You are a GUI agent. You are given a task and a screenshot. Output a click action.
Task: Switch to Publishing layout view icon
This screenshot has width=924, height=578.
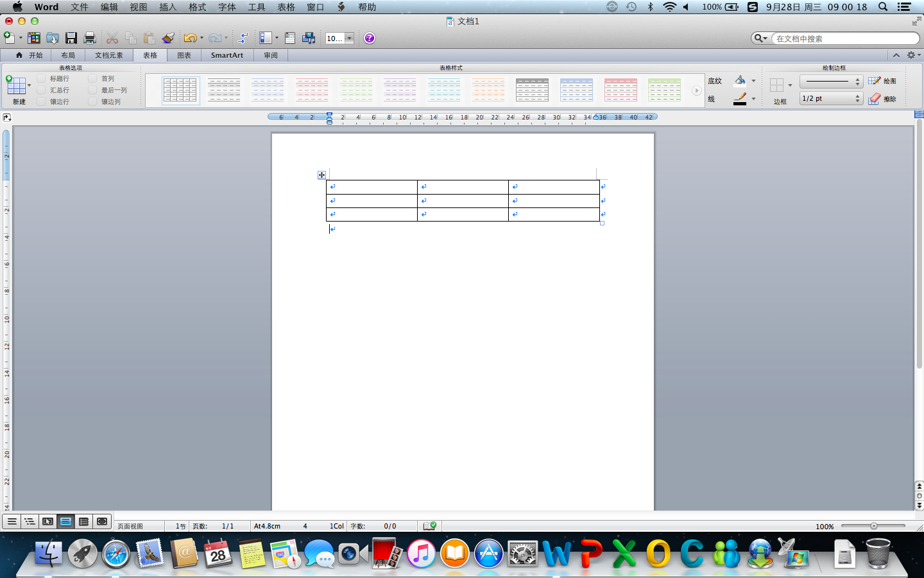[x=47, y=521]
